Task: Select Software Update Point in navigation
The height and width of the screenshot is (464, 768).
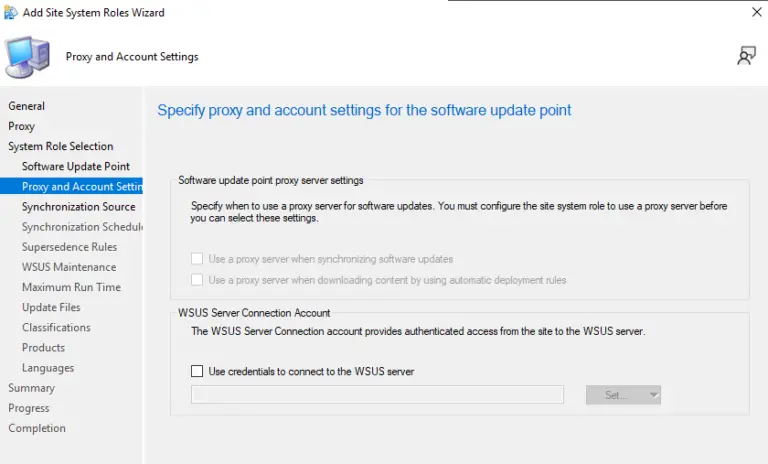Action: pos(76,166)
